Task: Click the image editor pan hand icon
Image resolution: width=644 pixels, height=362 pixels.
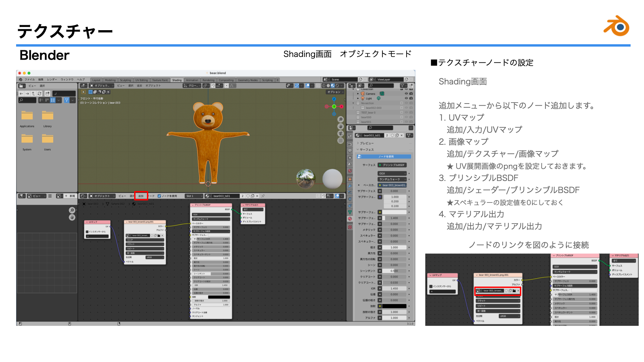Action: [x=72, y=217]
